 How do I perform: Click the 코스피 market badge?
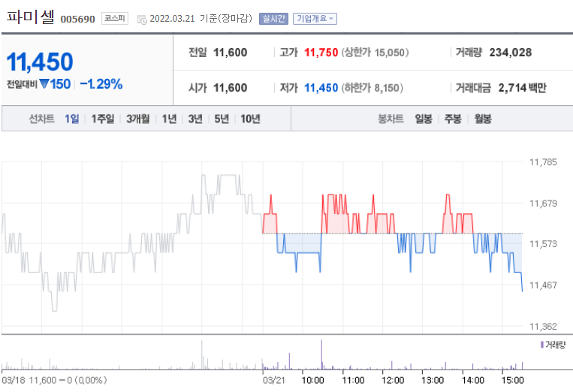[x=115, y=18]
